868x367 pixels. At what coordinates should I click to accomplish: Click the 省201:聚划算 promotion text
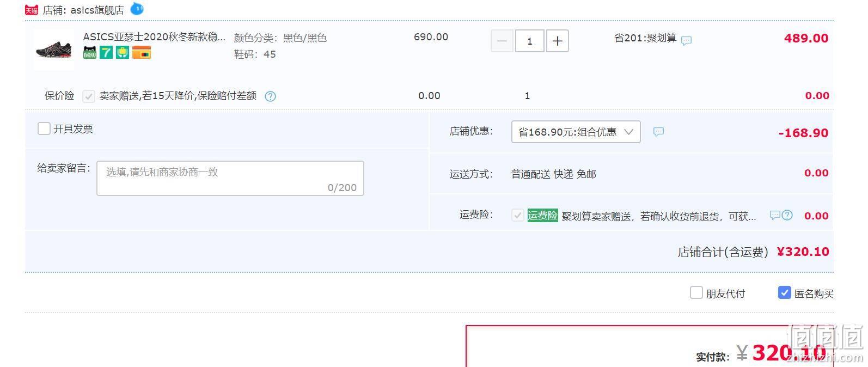[x=645, y=38]
